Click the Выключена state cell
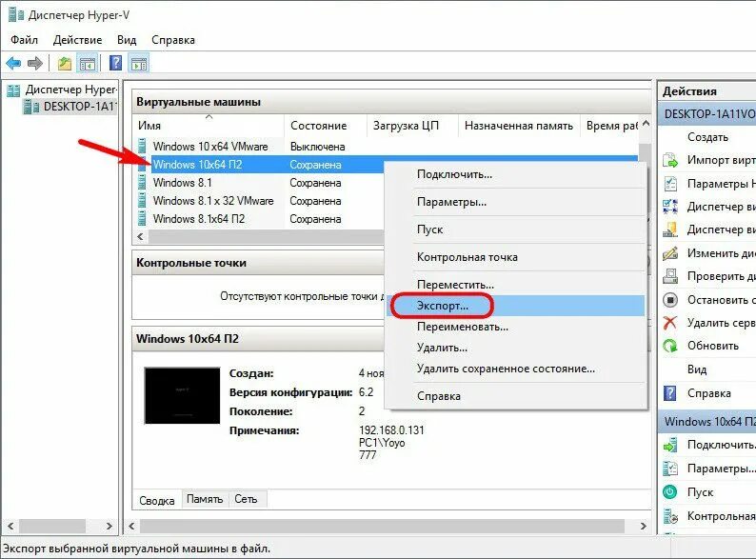 (x=317, y=147)
